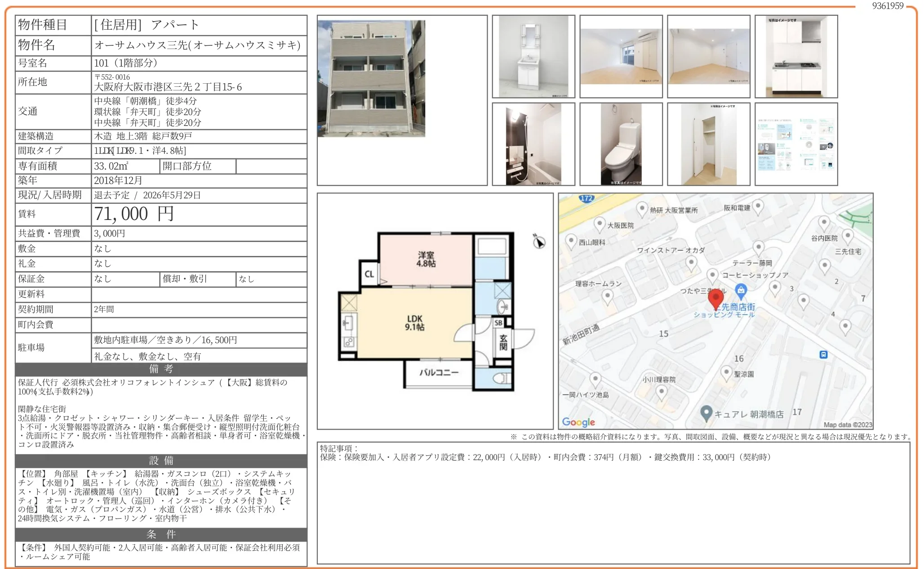Image resolution: width=924 pixels, height=569 pixels.
Task: Click the Google logo on the map
Action: [578, 422]
